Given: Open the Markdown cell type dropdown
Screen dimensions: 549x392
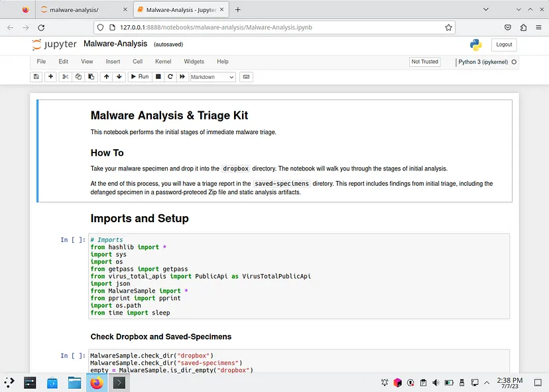Looking at the screenshot, I should [212, 77].
